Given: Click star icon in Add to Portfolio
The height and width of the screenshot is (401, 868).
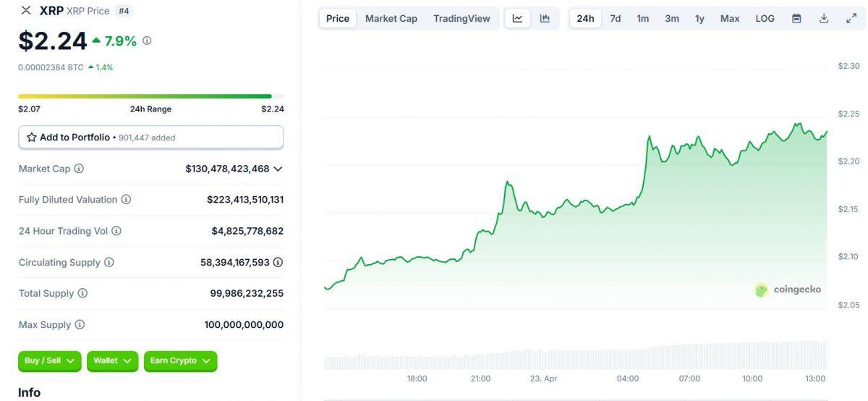Looking at the screenshot, I should click(x=32, y=138).
